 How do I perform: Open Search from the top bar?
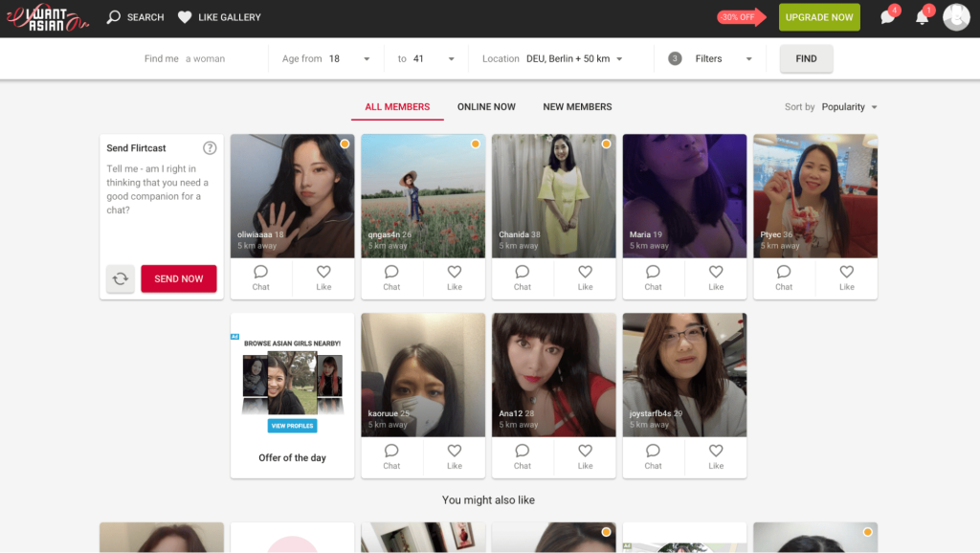(x=135, y=17)
